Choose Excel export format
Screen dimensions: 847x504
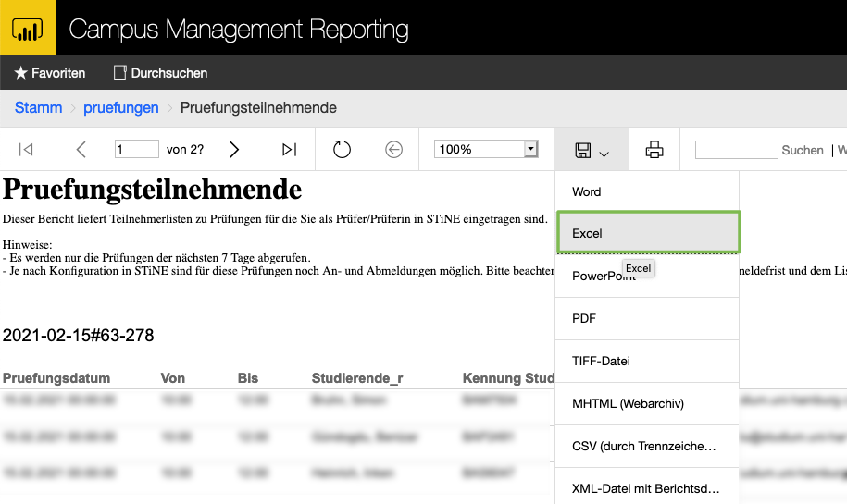coord(588,233)
